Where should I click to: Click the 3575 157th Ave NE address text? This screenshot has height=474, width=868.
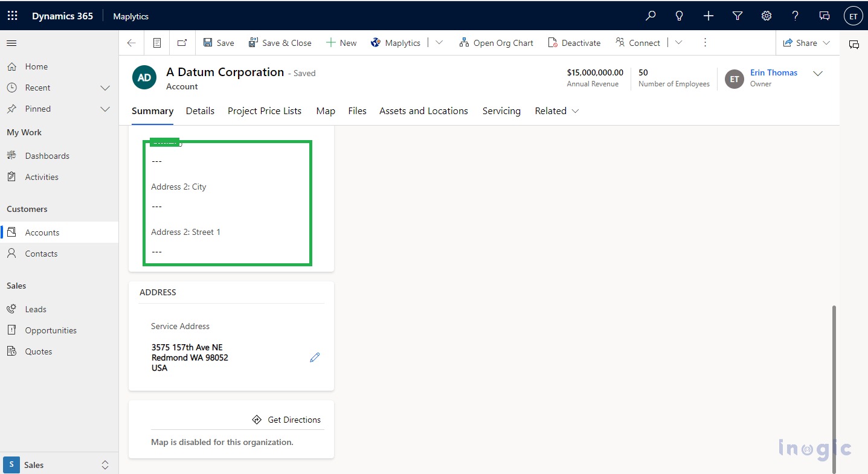pos(187,347)
